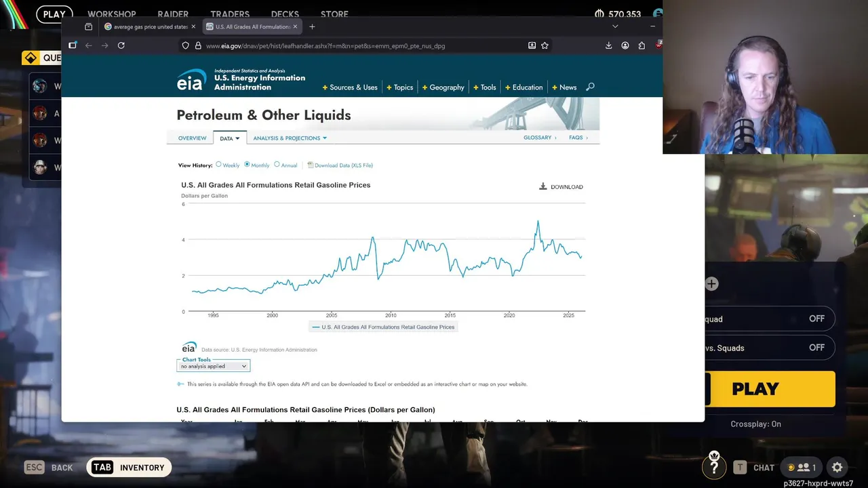The width and height of the screenshot is (868, 488).
Task: Open the browser sidebar toggle icon
Action: 73,45
